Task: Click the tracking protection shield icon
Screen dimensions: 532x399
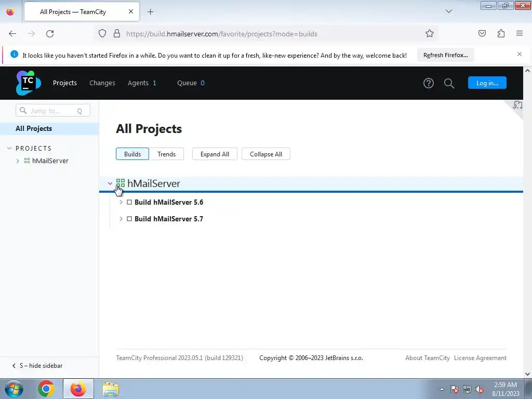Action: pyautogui.click(x=102, y=34)
